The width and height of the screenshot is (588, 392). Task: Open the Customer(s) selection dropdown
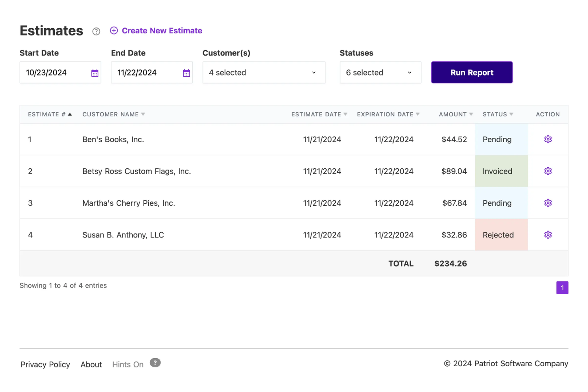263,72
